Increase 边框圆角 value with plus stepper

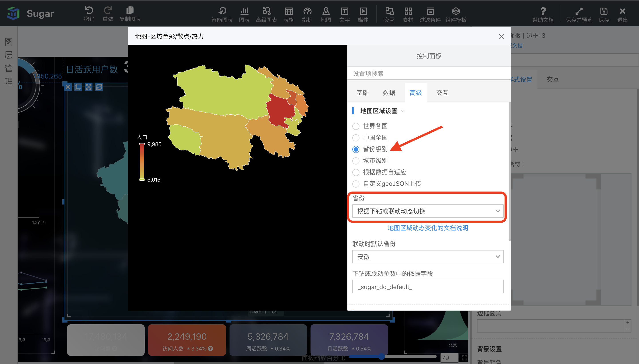(627, 322)
